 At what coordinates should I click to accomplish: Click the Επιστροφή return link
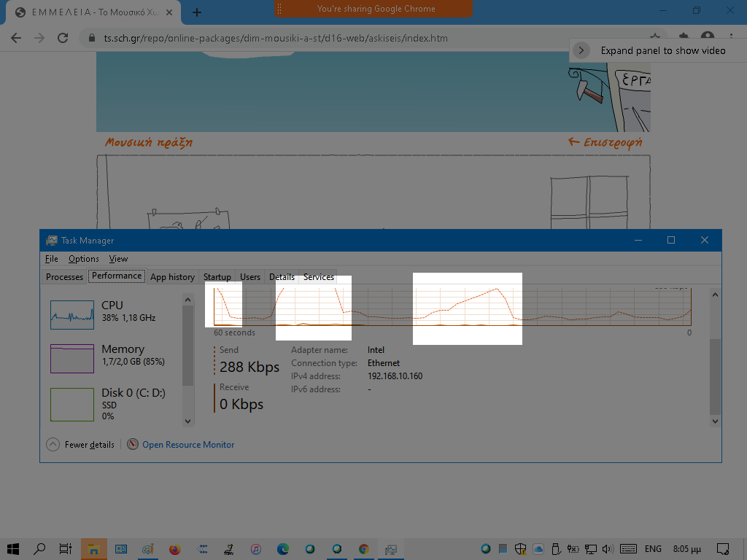(x=605, y=142)
